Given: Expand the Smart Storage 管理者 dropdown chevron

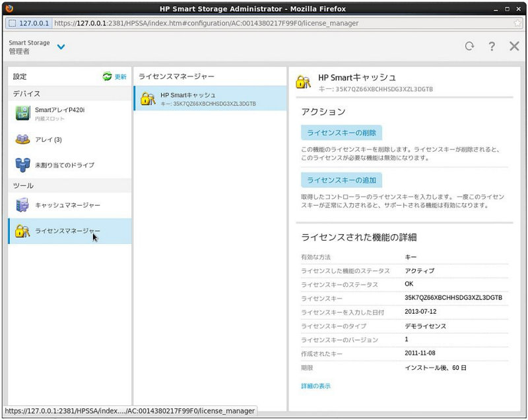Looking at the screenshot, I should 61,47.
